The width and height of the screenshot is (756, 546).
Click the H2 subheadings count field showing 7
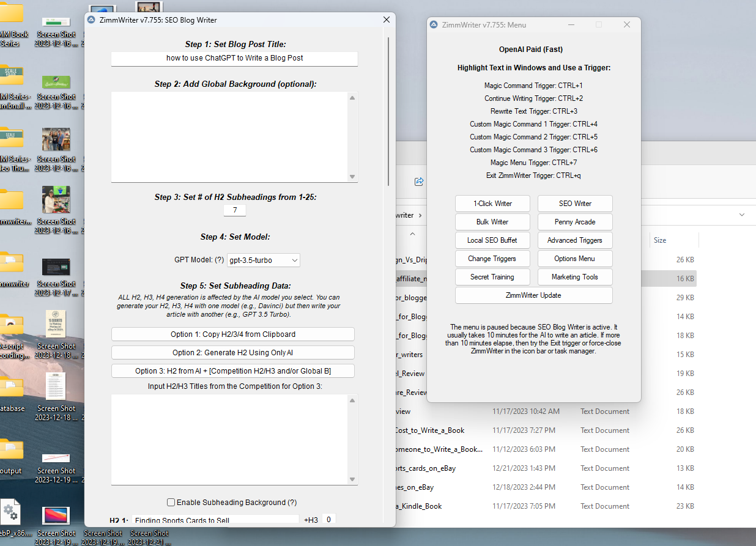tap(235, 210)
